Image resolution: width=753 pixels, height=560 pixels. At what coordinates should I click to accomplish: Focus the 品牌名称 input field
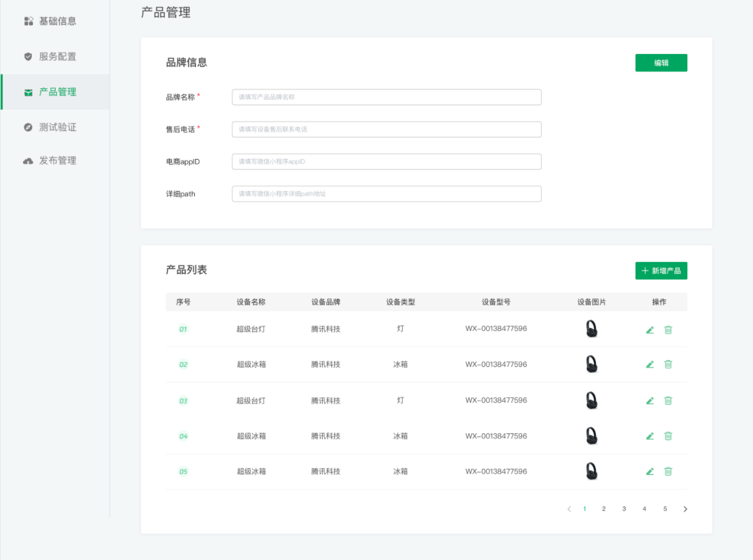point(386,97)
